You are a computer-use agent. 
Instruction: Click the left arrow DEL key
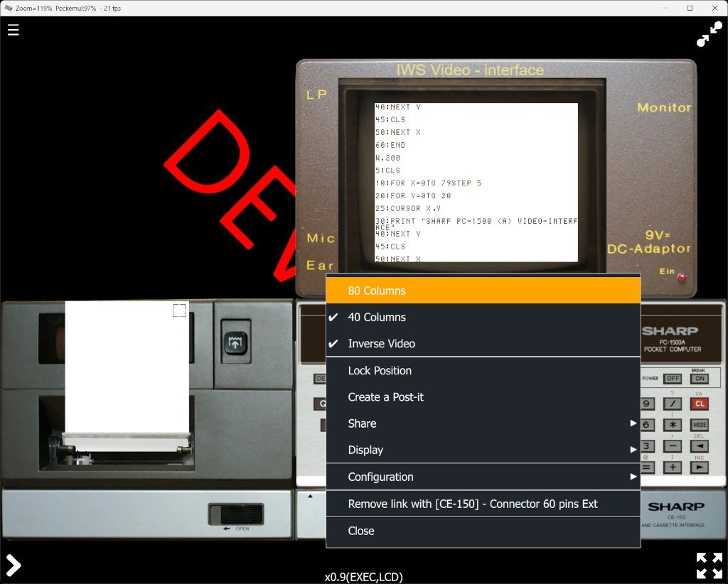tap(700, 446)
